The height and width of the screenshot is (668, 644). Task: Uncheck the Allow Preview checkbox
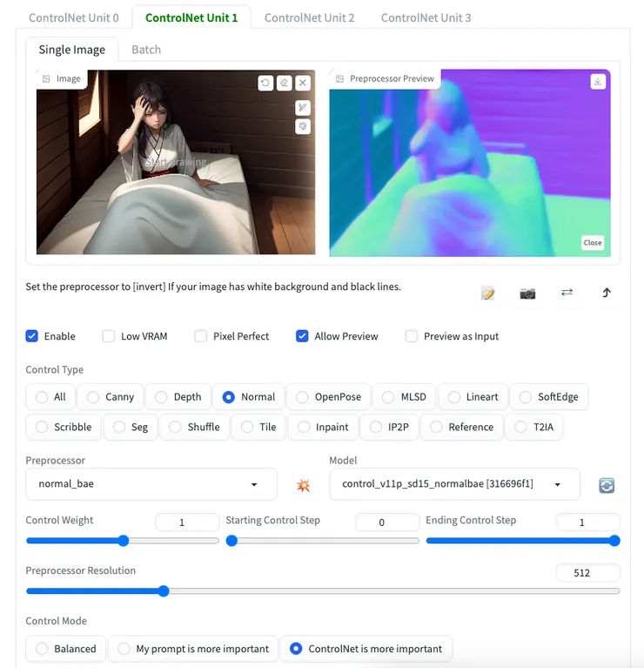(x=302, y=336)
